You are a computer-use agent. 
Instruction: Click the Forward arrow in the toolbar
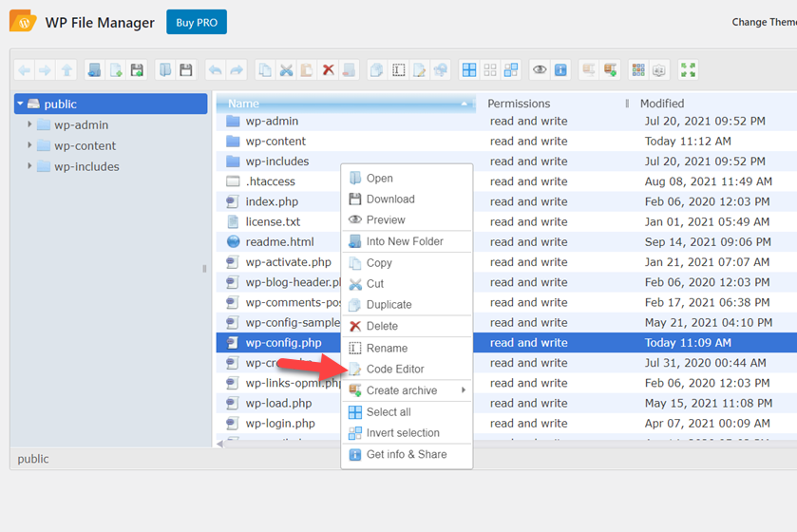tap(46, 70)
